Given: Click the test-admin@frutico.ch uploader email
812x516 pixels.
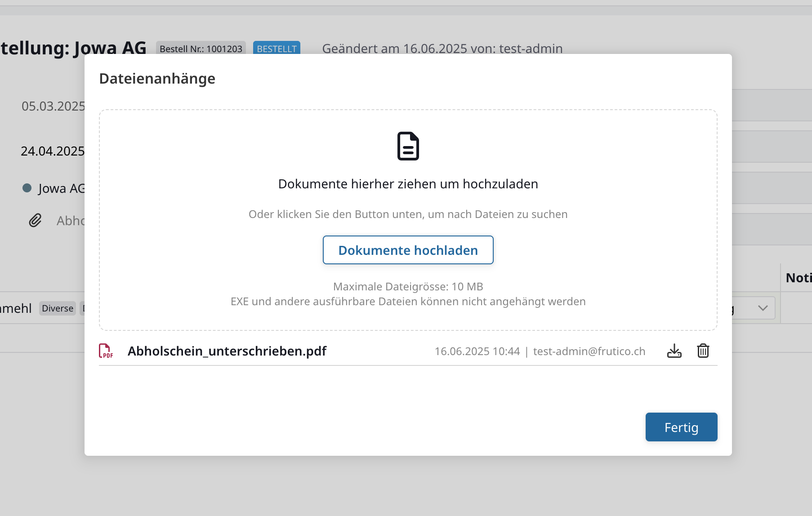Looking at the screenshot, I should [589, 351].
